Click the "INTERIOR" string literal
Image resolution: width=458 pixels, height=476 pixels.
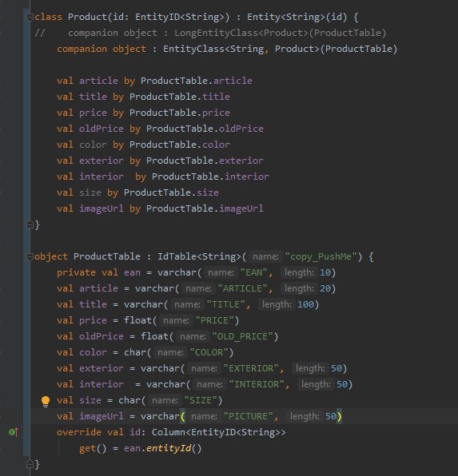point(257,385)
